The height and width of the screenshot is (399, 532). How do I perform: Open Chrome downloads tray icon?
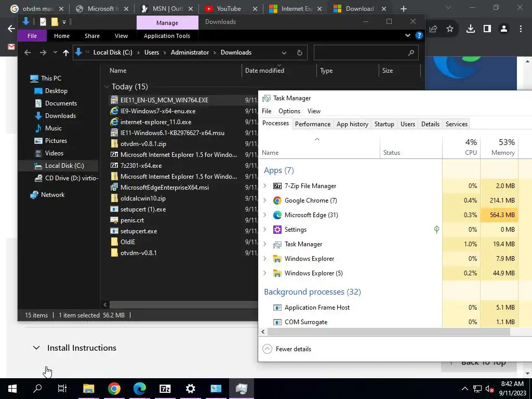click(471, 29)
